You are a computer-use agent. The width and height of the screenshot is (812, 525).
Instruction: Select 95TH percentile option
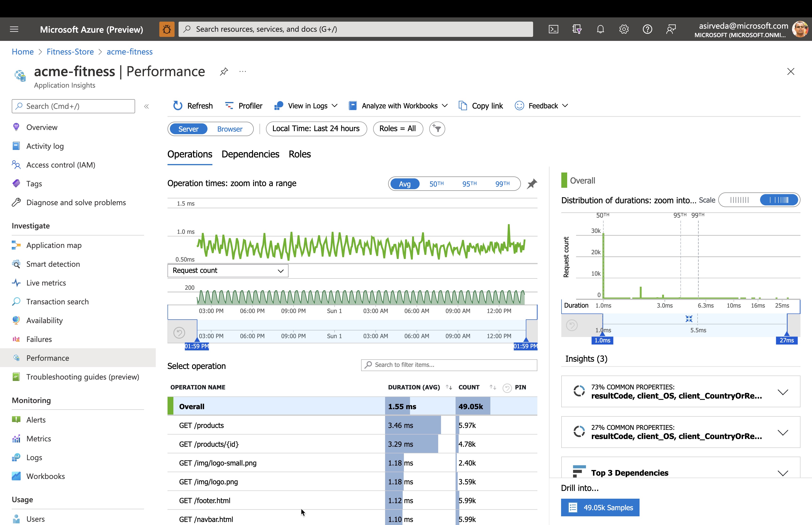(x=469, y=184)
